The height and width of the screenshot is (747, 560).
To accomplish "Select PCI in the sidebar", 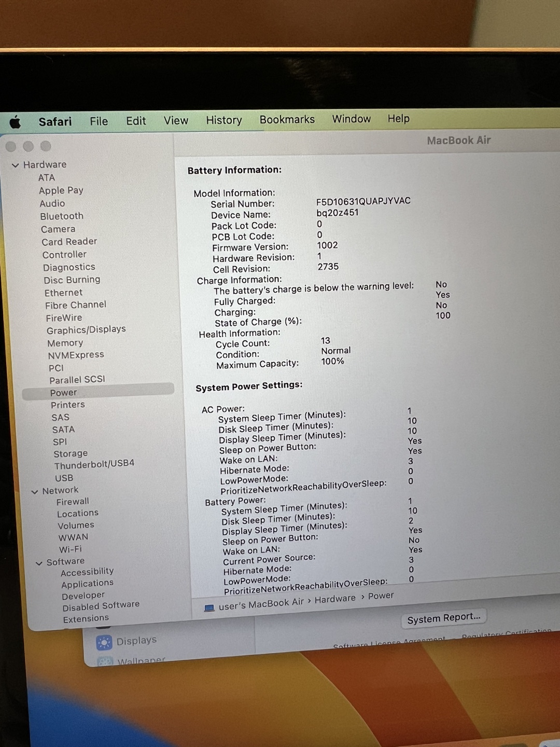I will pos(56,368).
